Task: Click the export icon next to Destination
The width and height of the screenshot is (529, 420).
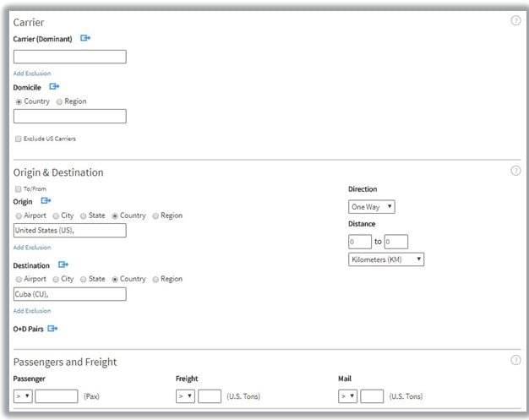Action: tap(63, 265)
